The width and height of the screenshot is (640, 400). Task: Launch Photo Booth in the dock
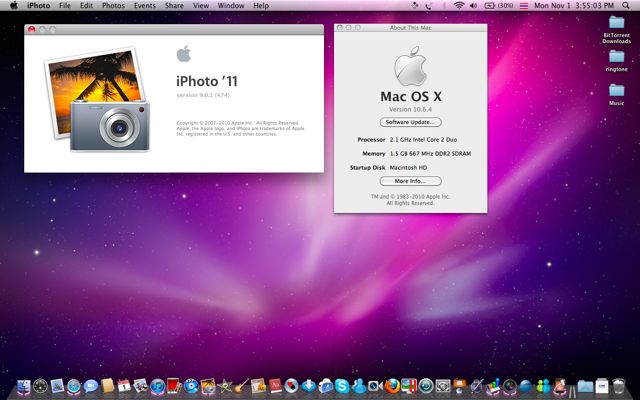[174, 386]
